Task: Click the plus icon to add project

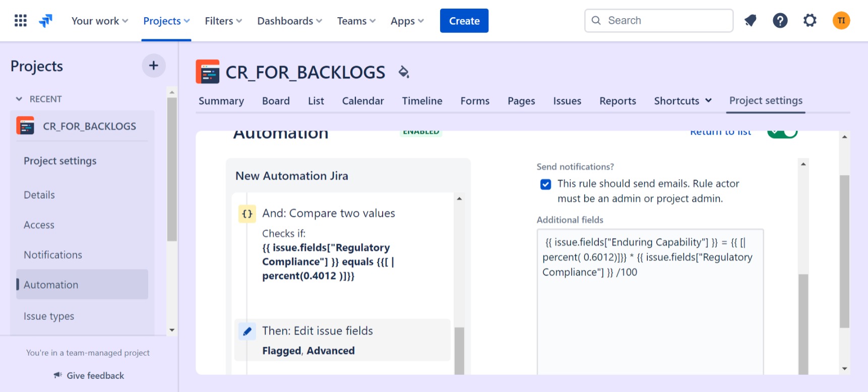Action: [x=154, y=66]
